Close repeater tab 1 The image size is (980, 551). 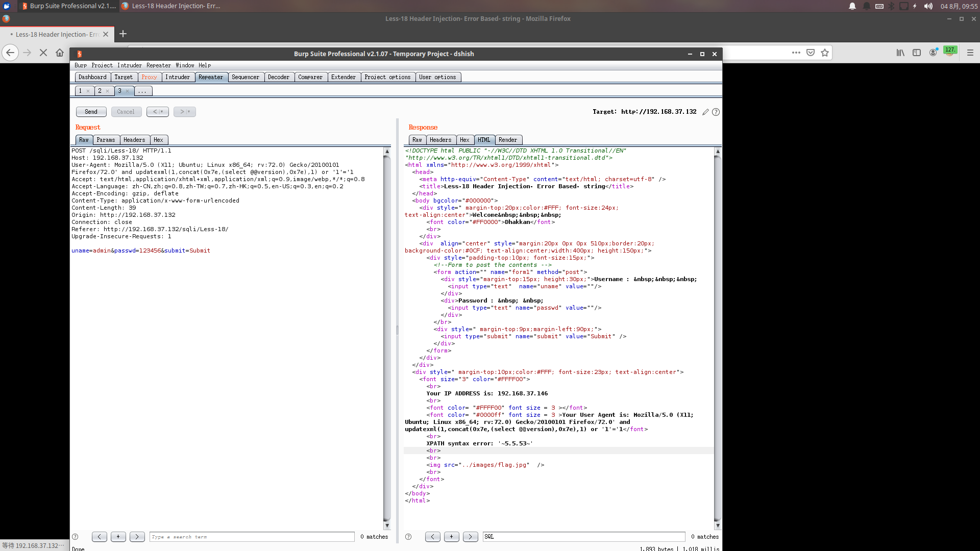[x=88, y=91]
